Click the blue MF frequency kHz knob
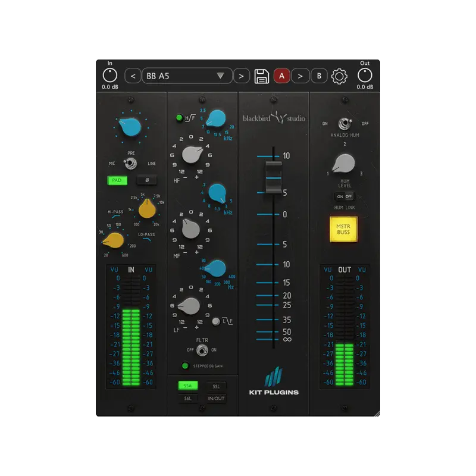The height and width of the screenshot is (476, 476). click(x=217, y=193)
